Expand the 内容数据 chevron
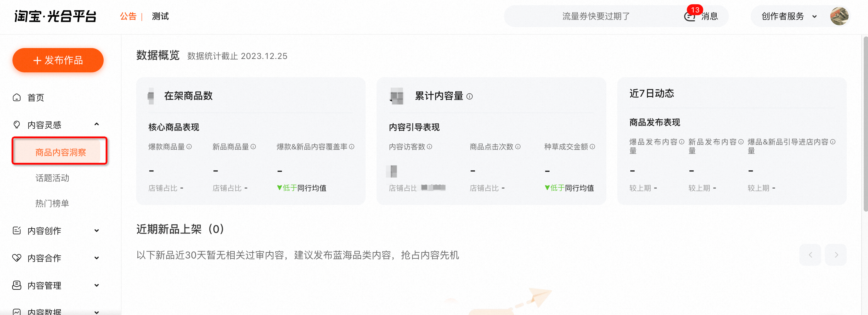868x315 pixels. (x=97, y=312)
